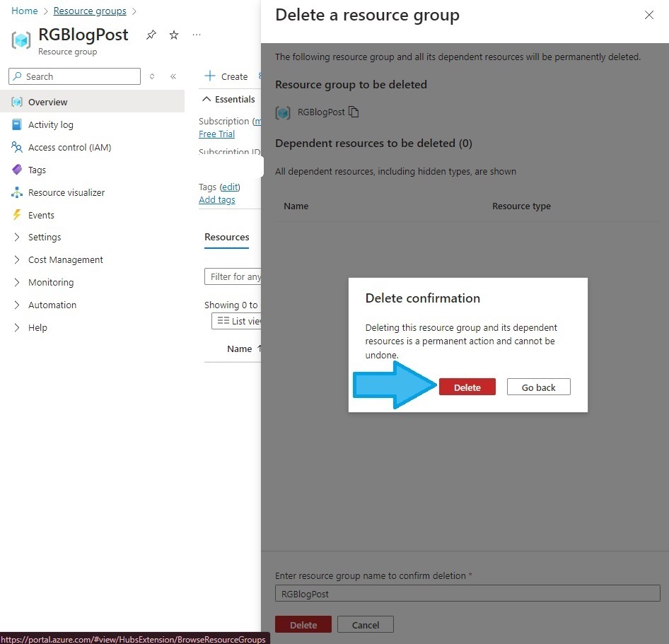The width and height of the screenshot is (669, 644).
Task: Pin RGBlogPost to dashboard
Action: pyautogui.click(x=151, y=35)
